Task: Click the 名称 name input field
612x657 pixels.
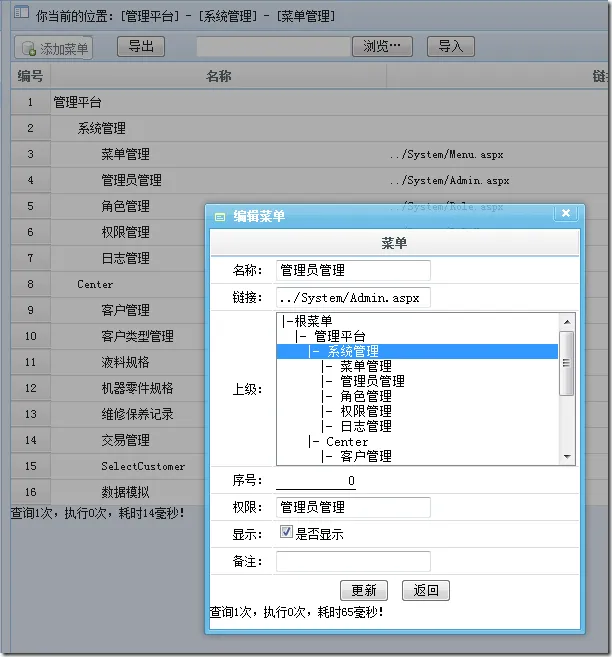Action: [x=353, y=270]
